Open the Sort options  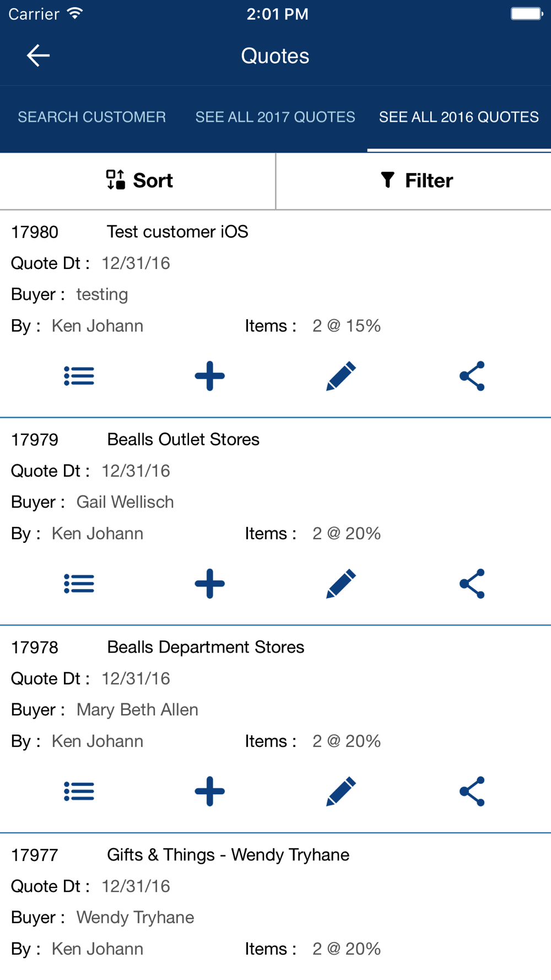[139, 181]
